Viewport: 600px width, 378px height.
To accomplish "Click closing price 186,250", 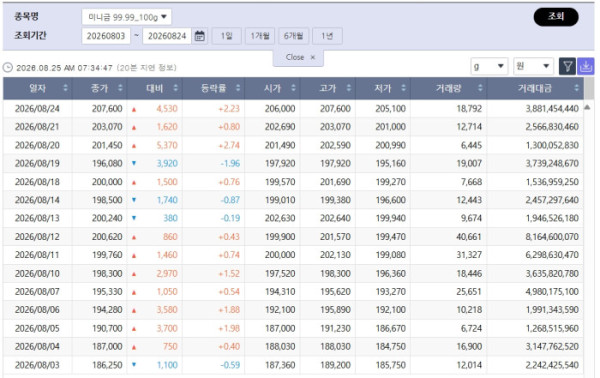I will [107, 365].
